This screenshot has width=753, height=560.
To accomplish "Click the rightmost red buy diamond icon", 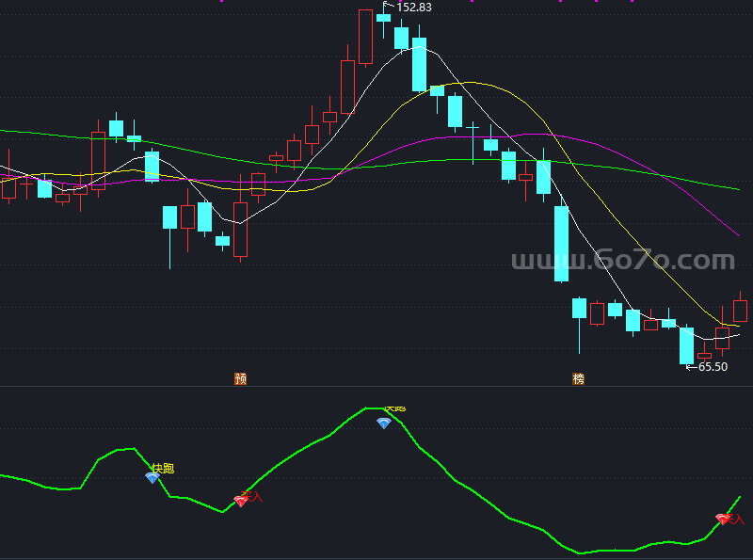I will 722,519.
